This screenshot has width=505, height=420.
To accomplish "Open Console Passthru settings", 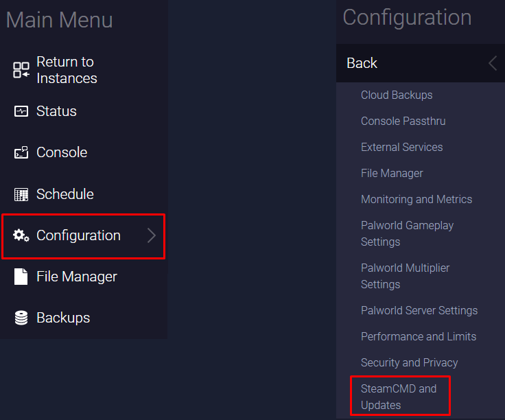I will click(x=403, y=121).
